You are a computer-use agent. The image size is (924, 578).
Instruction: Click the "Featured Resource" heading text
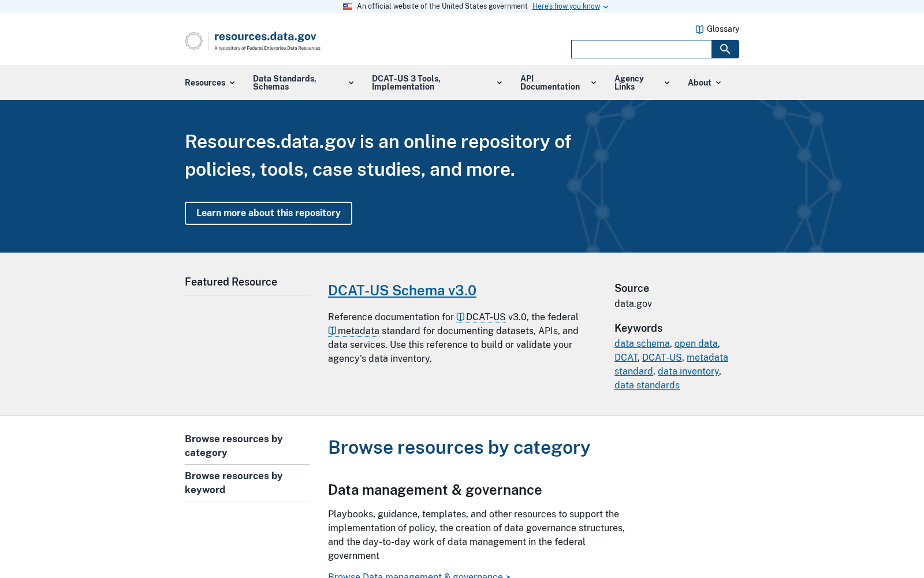(231, 281)
